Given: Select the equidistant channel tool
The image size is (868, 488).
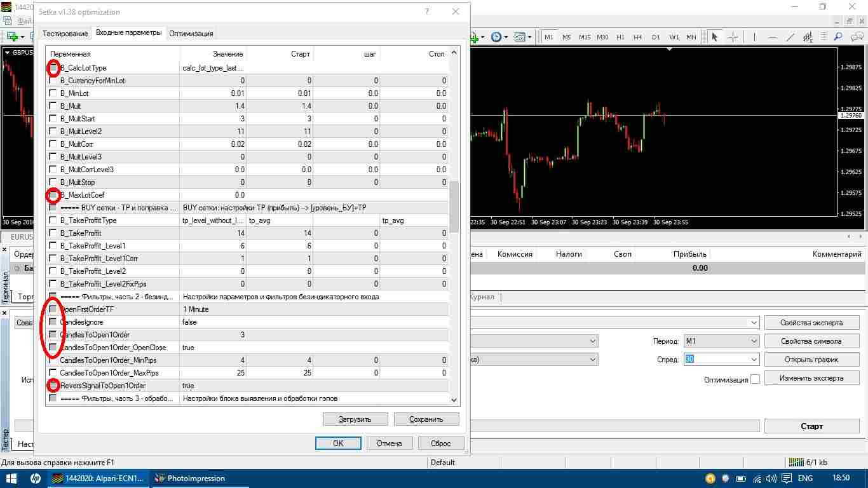Looking at the screenshot, I should point(808,37).
